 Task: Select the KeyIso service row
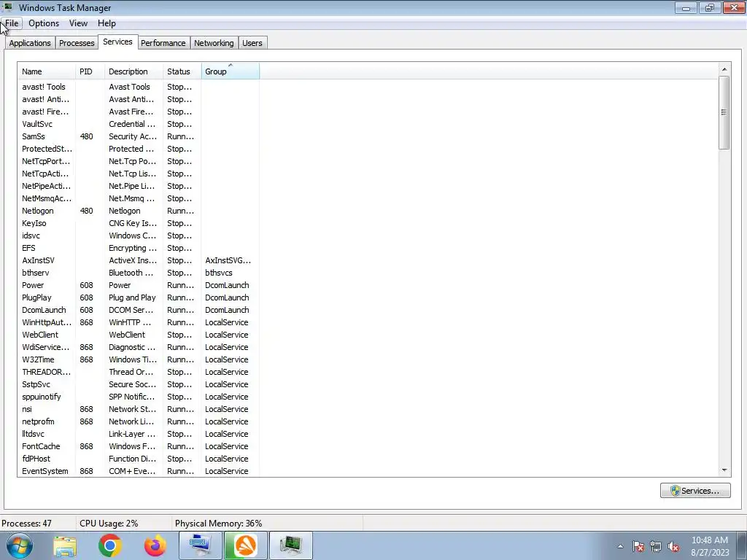pos(138,223)
